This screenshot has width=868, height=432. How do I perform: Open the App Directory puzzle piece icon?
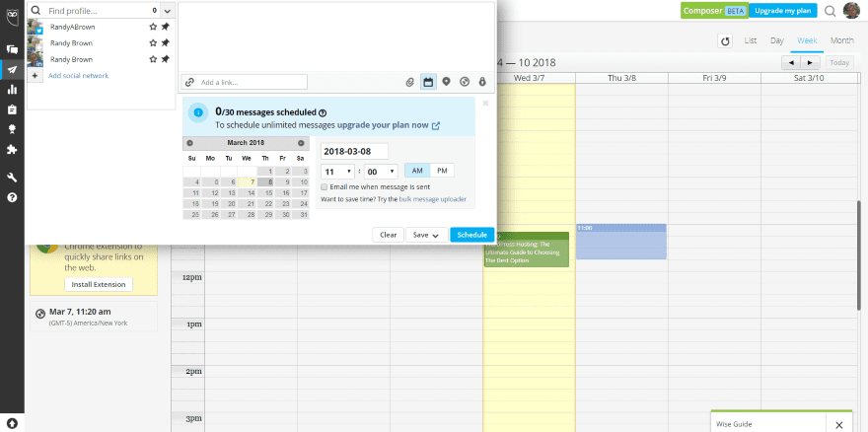[12, 149]
